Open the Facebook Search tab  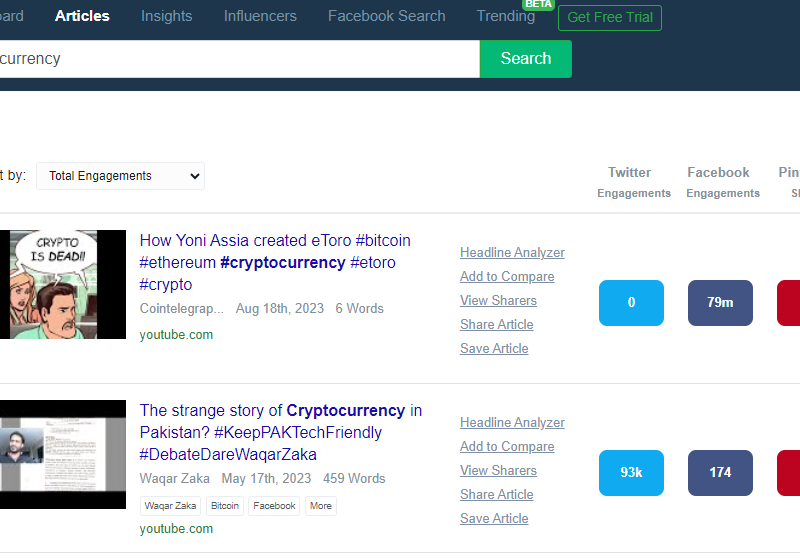386,16
